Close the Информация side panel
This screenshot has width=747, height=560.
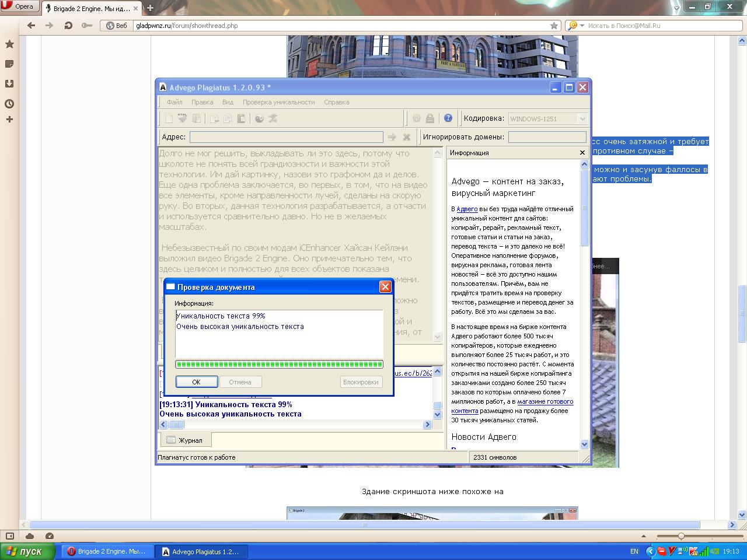coord(582,153)
